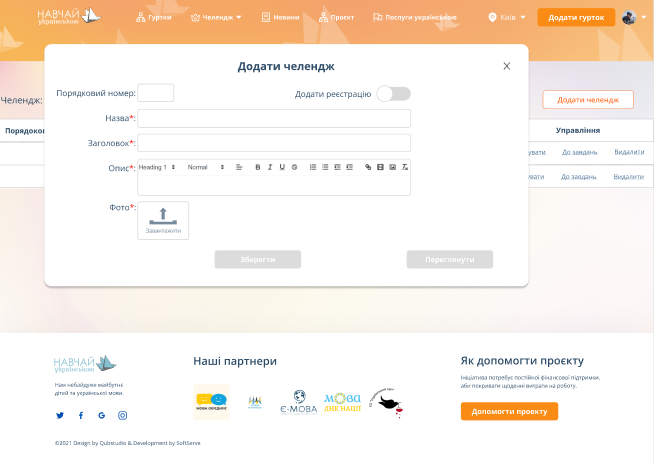Open Проєкт in top navigation
This screenshot has height=463, width=654.
pyautogui.click(x=336, y=18)
